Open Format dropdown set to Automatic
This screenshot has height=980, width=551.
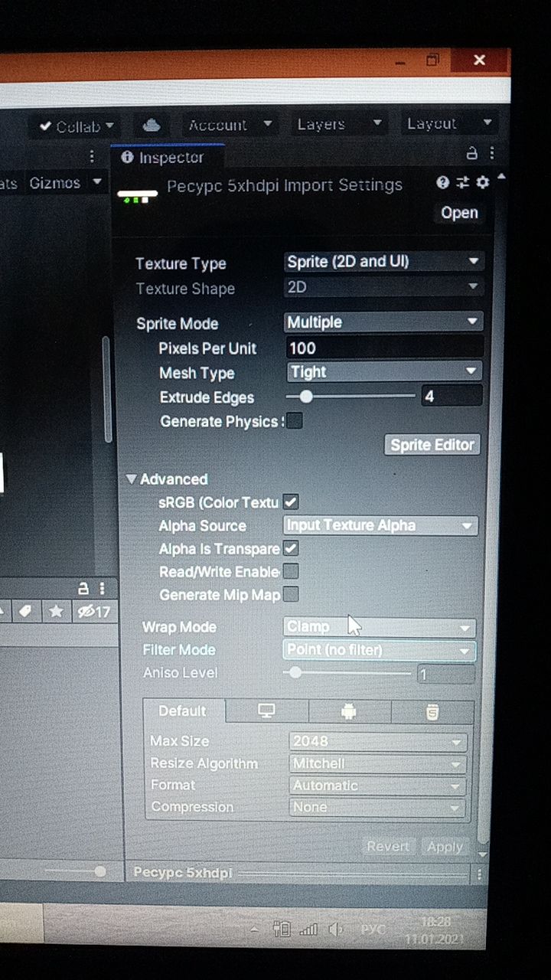[x=378, y=786]
